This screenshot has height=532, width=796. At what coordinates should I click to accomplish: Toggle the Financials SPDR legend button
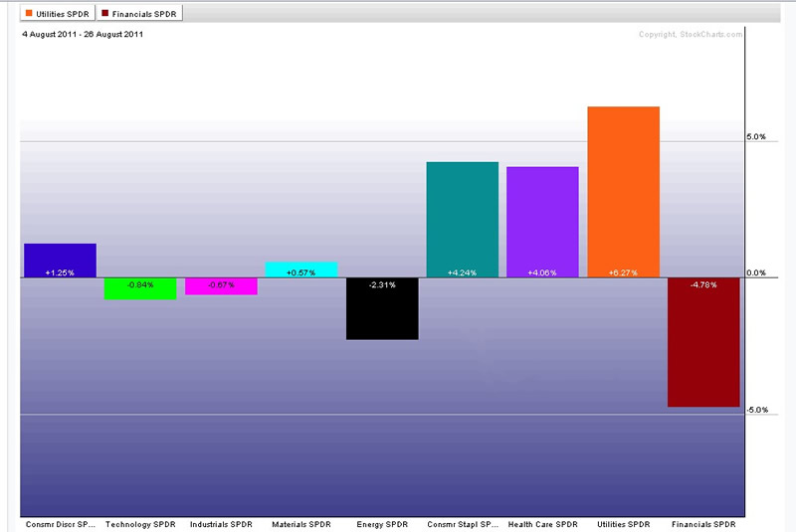point(139,13)
